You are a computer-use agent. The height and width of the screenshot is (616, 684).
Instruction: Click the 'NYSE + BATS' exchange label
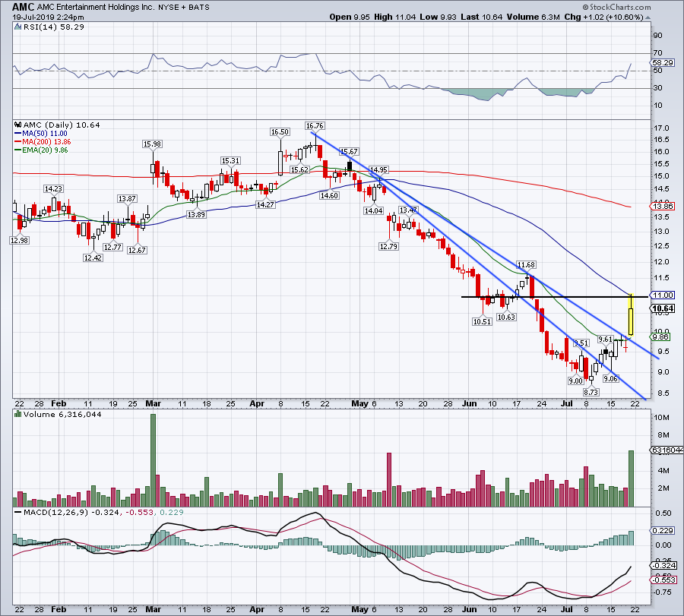point(184,8)
